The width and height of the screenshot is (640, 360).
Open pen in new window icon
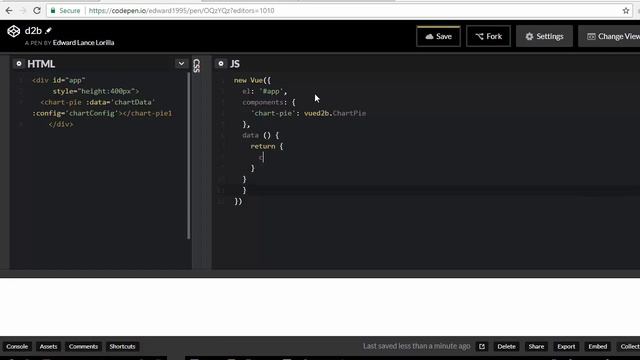[482, 347]
